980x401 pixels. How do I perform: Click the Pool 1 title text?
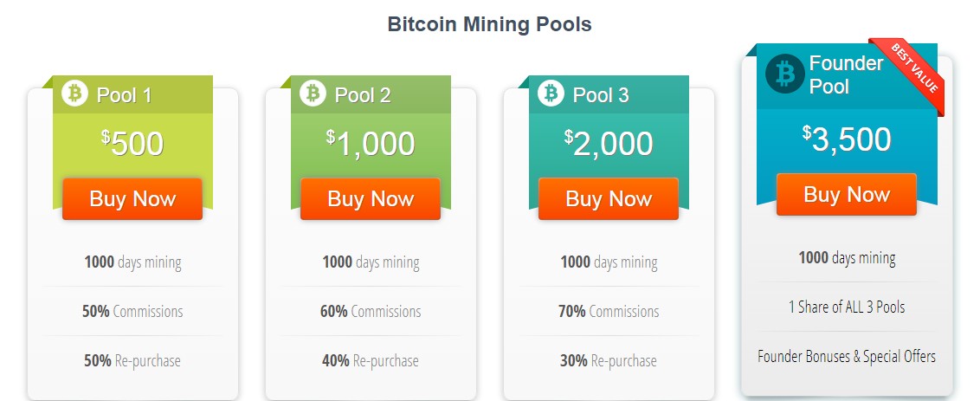[124, 95]
